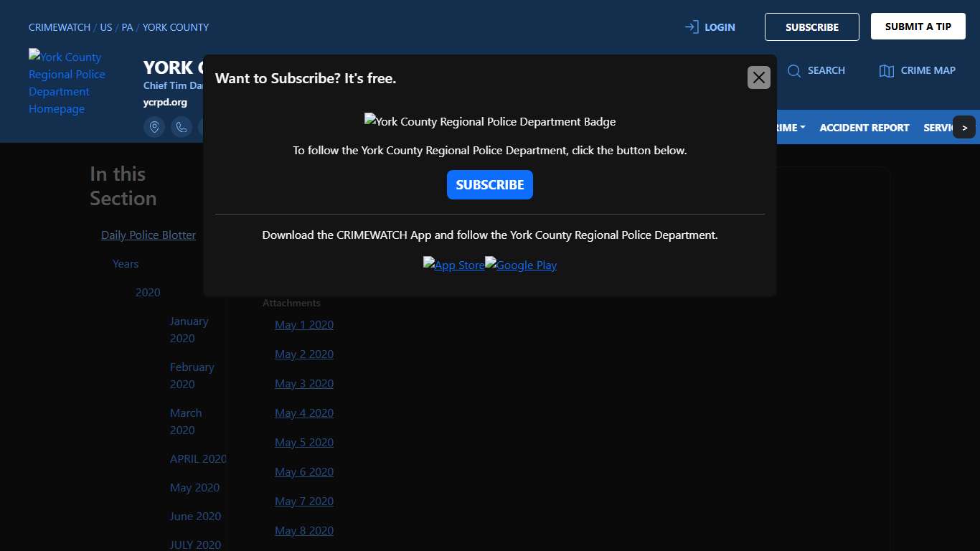
Task: Open the crime map icon
Action: pos(887,70)
